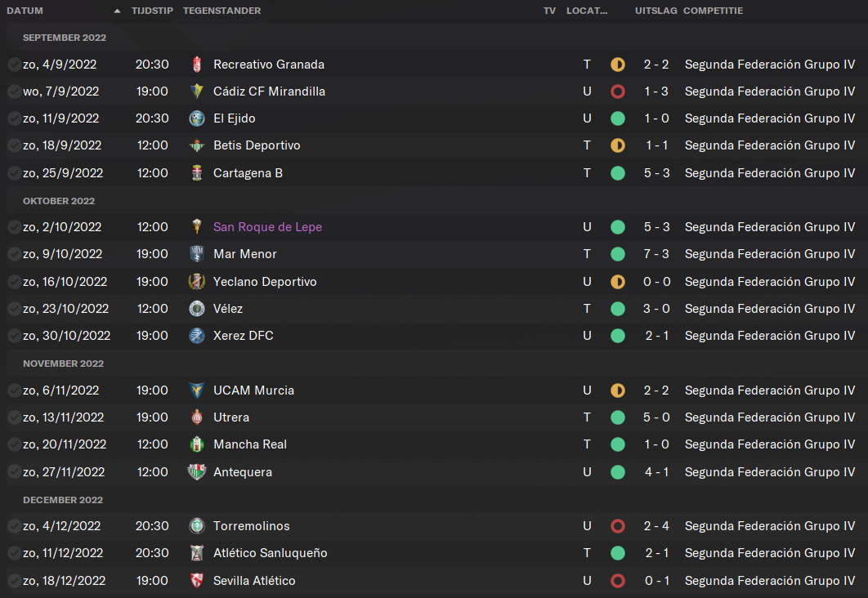This screenshot has height=598, width=868.
Task: Collapse the December 2022 month group
Action: click(63, 500)
